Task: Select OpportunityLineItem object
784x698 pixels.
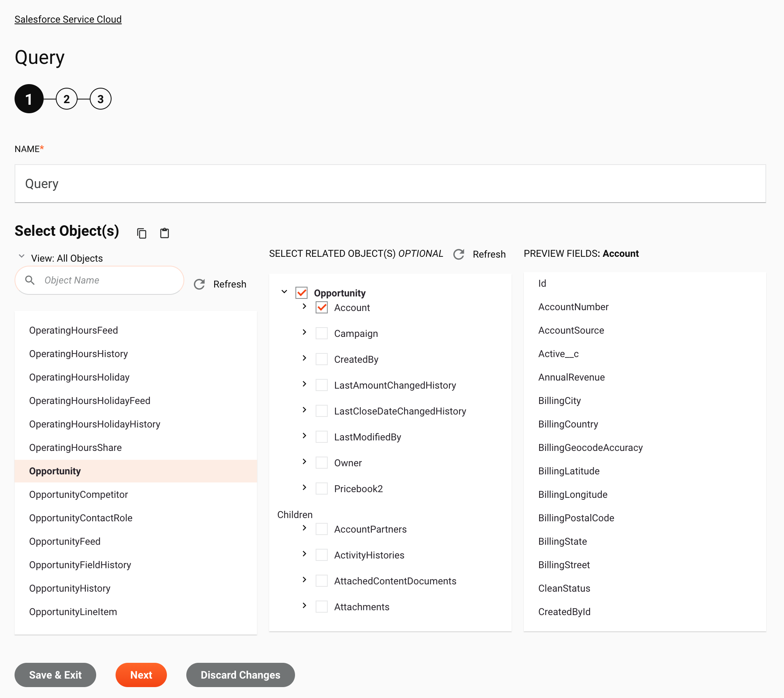Action: [x=136, y=612]
